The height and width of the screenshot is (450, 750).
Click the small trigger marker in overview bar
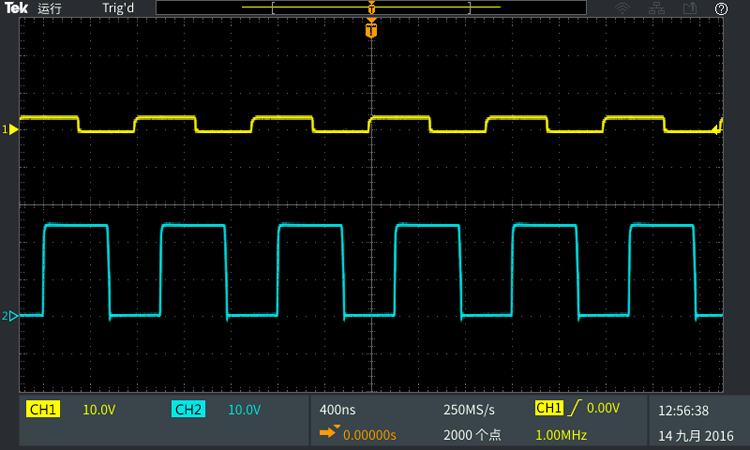[x=371, y=7]
